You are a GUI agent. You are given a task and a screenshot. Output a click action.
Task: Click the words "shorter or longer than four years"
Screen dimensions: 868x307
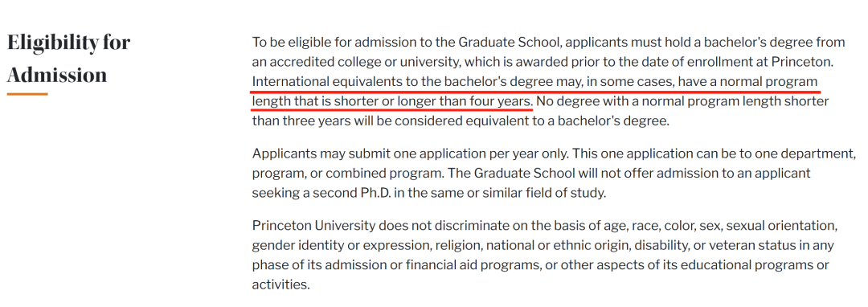pyautogui.click(x=433, y=101)
